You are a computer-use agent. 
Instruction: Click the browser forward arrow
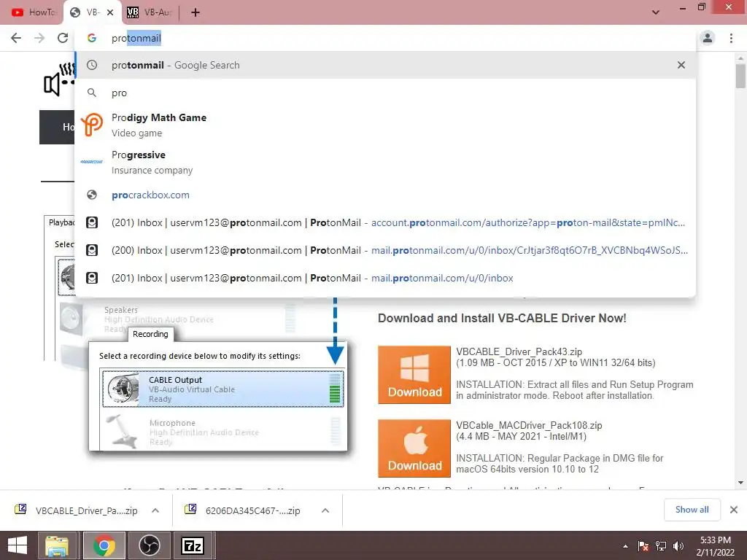[39, 38]
